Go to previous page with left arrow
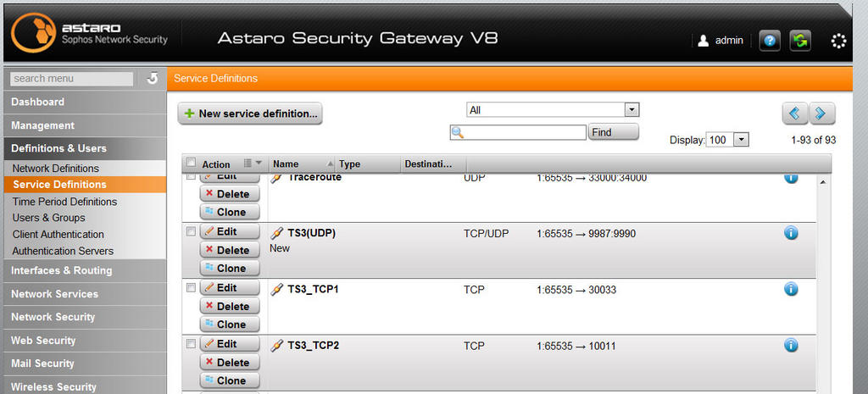 [x=795, y=114]
